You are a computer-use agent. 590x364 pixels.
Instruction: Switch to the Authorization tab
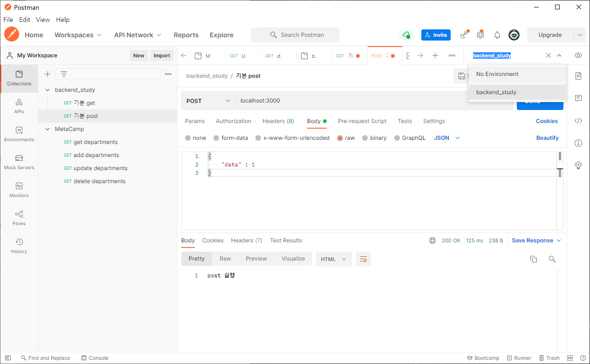pos(233,121)
